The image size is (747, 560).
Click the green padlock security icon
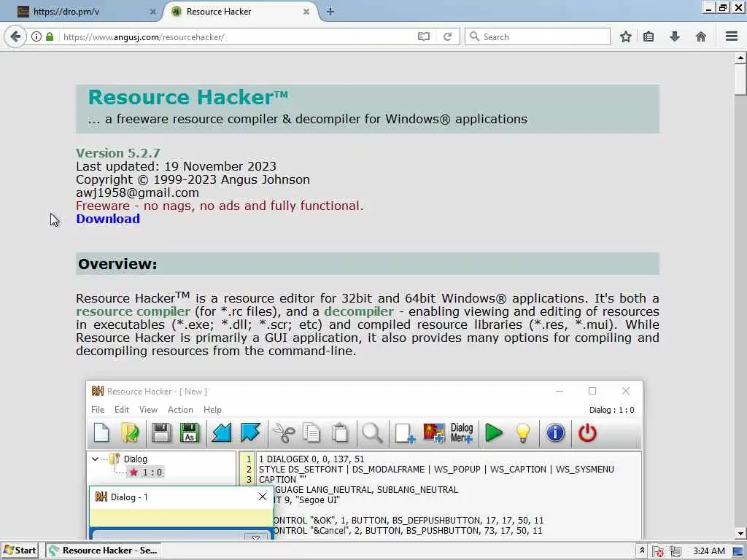coord(50,36)
